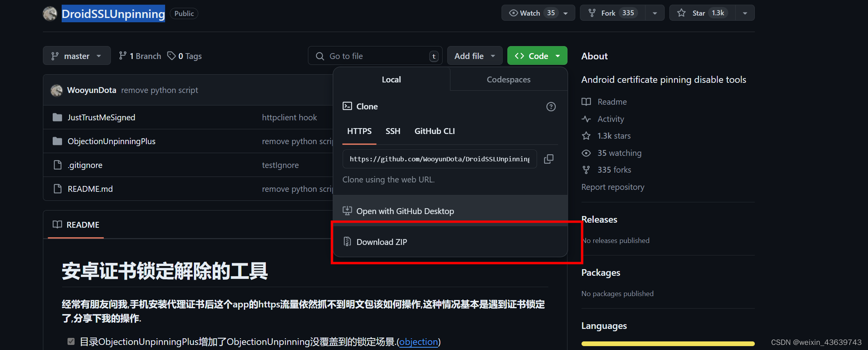Open the Releases heading link
The height and width of the screenshot is (350, 868).
599,219
